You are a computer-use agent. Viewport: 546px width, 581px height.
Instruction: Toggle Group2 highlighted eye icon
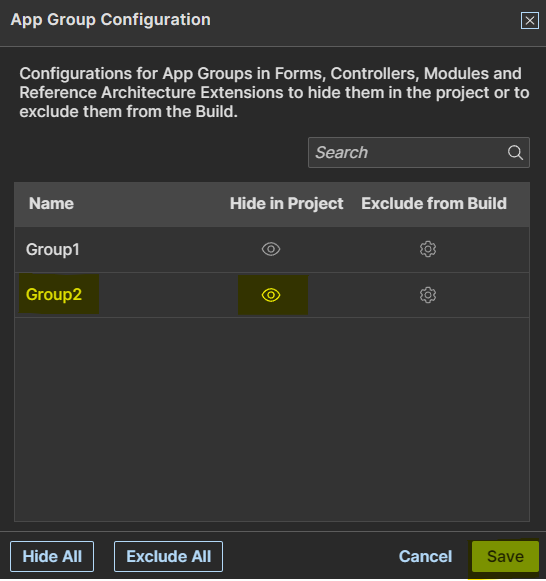271,295
